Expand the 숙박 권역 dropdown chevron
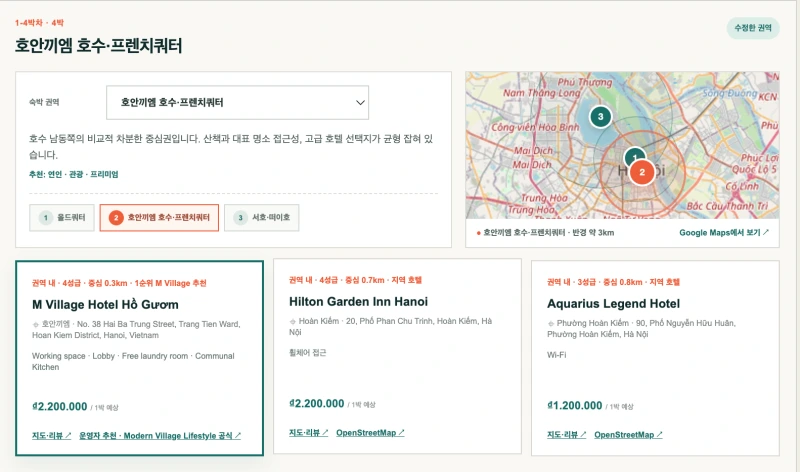 pos(360,103)
